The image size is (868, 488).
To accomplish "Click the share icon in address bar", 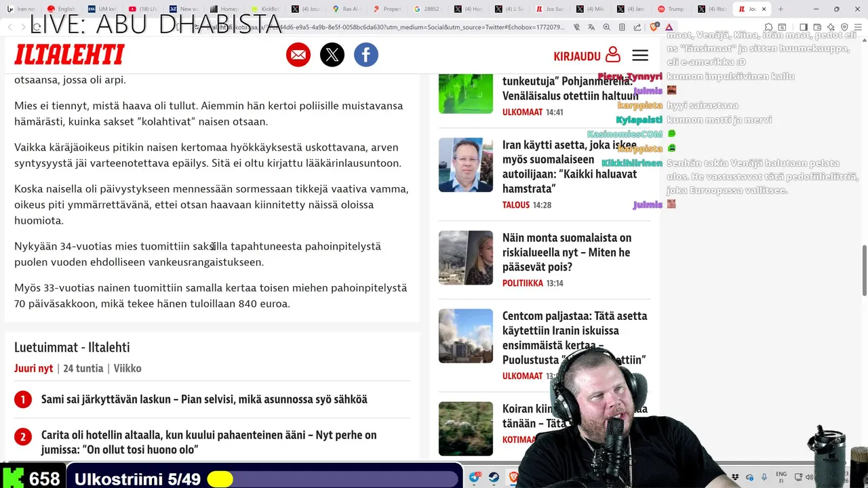I will [x=637, y=27].
